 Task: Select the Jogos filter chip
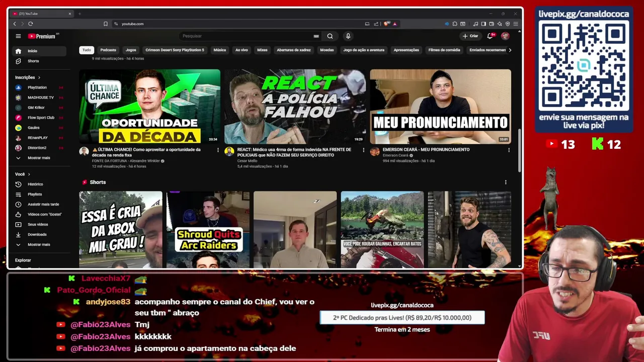(131, 50)
